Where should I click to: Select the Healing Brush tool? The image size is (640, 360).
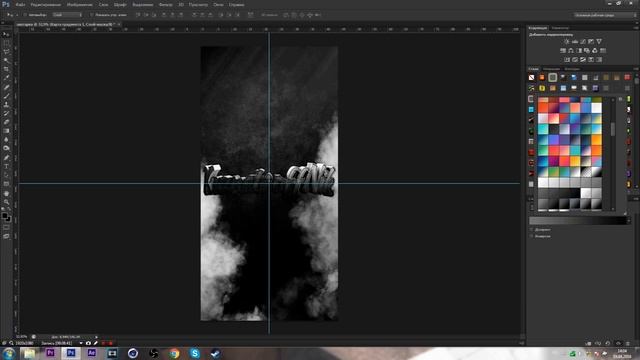pyautogui.click(x=6, y=87)
